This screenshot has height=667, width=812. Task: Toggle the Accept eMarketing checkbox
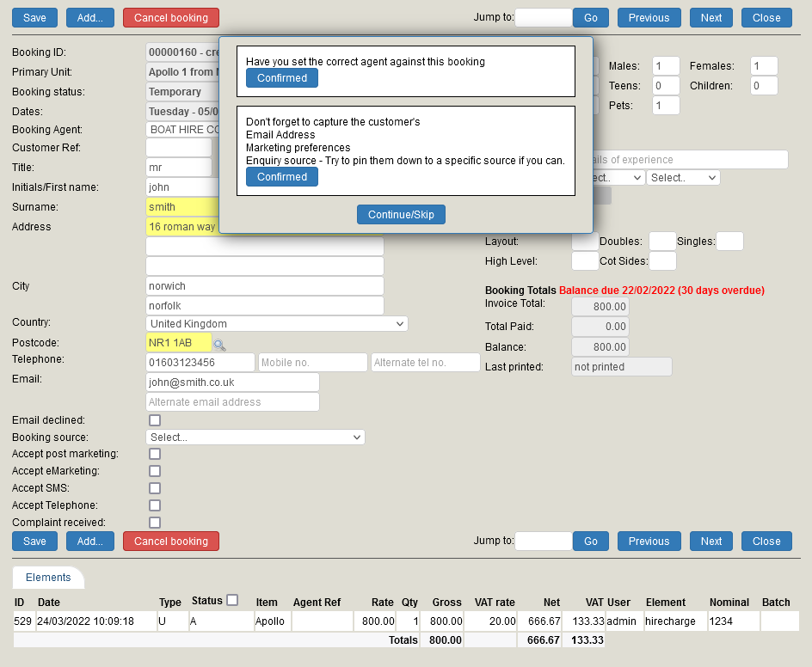click(155, 471)
